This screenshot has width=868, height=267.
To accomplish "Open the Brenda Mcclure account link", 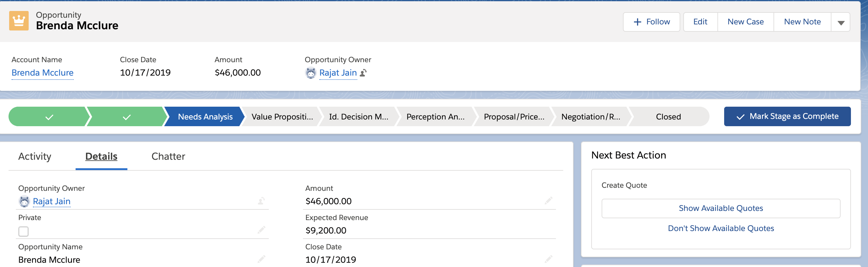I will (42, 73).
